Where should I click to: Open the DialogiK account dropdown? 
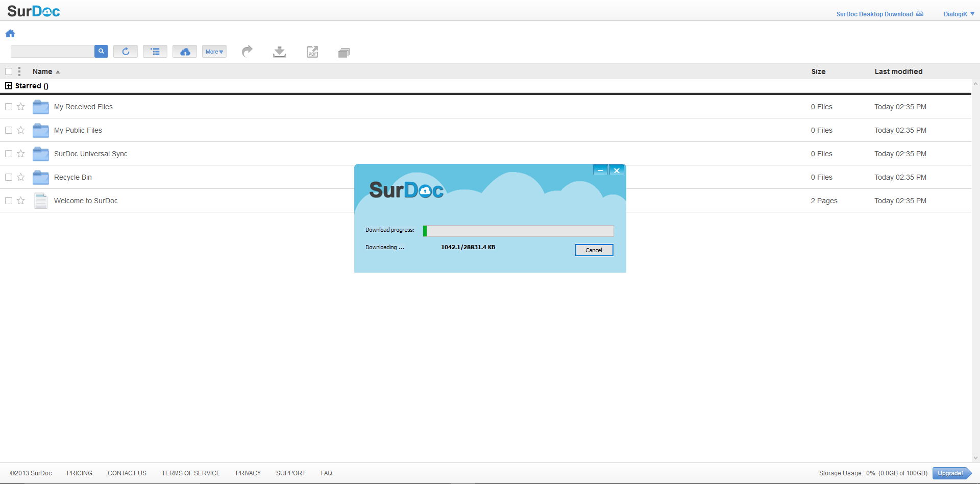coord(959,14)
